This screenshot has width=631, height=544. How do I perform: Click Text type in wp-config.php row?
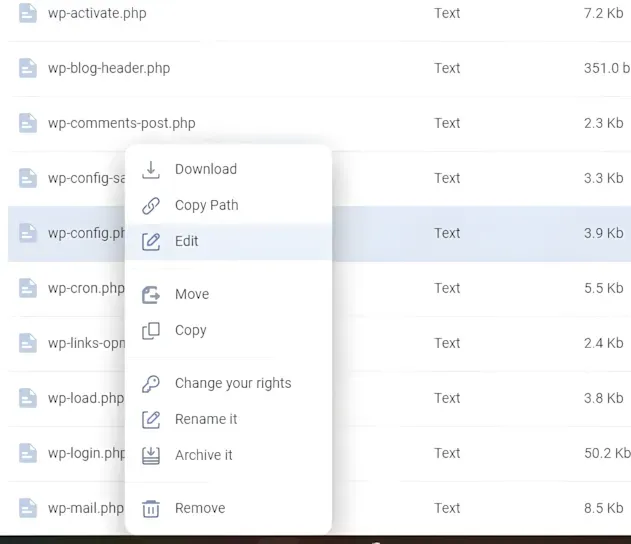tap(447, 233)
